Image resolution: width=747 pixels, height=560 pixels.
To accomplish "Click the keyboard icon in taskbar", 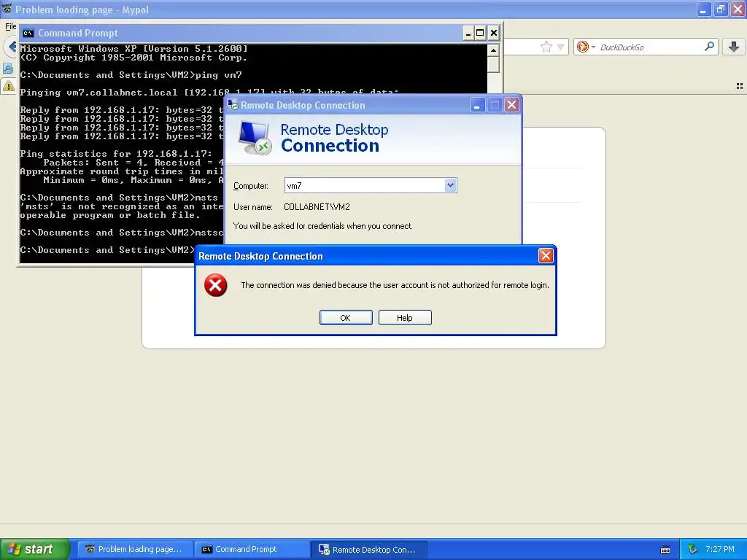I will 665,550.
